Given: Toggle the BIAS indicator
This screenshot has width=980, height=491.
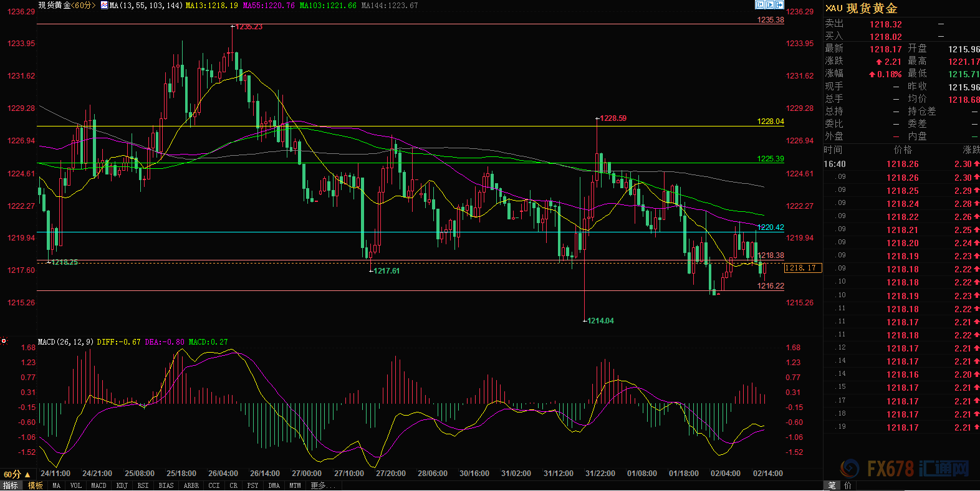Looking at the screenshot, I should click(x=166, y=485).
